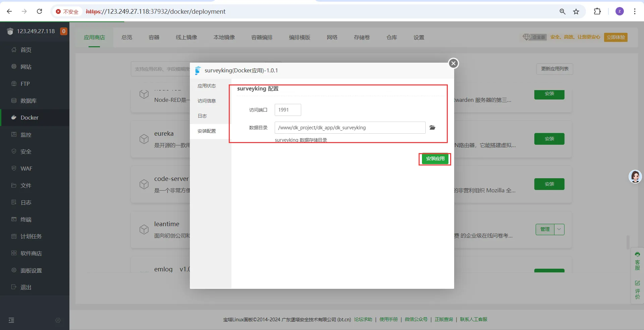Select Docker in sidebar
The image size is (644, 330).
[x=35, y=118]
